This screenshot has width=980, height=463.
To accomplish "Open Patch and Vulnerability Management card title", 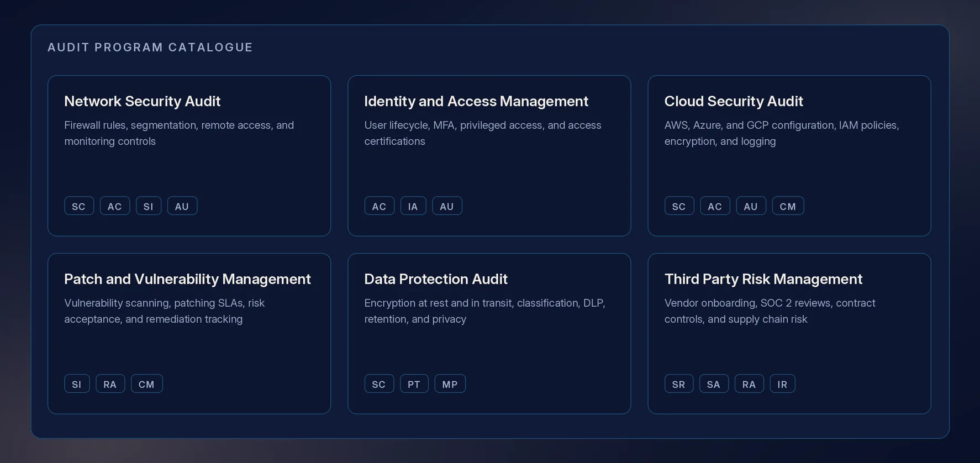I will (187, 279).
